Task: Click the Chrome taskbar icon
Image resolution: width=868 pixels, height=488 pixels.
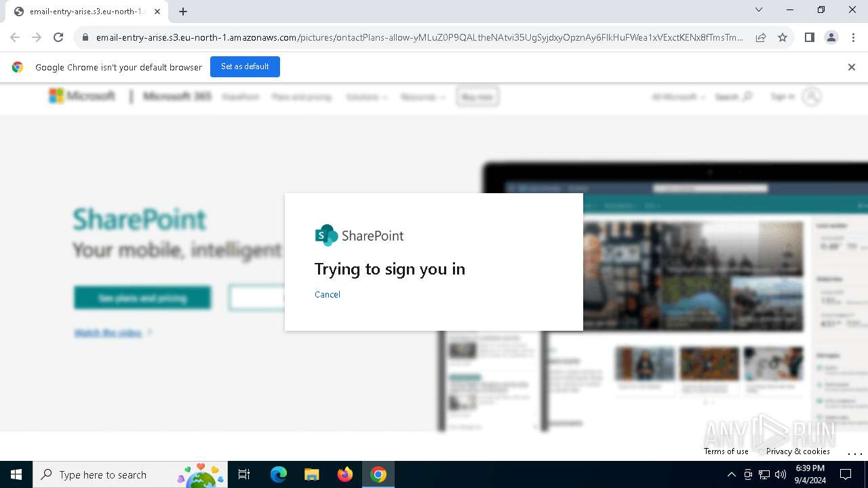Action: (378, 474)
